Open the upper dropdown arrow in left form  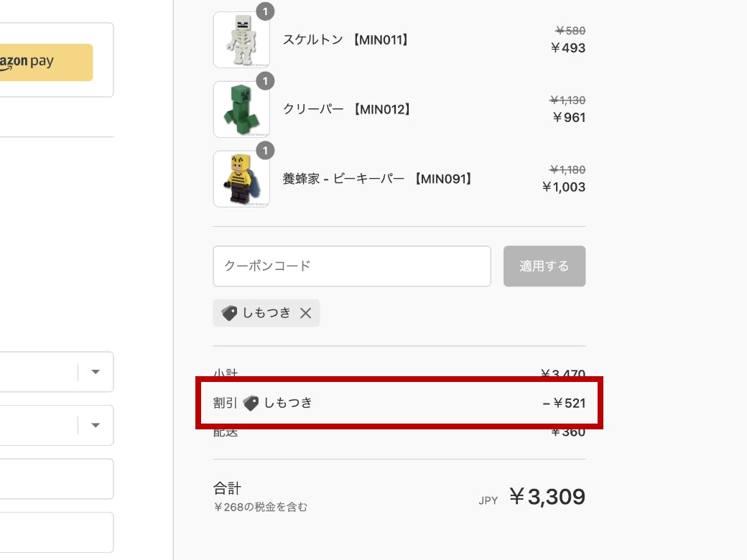click(96, 372)
